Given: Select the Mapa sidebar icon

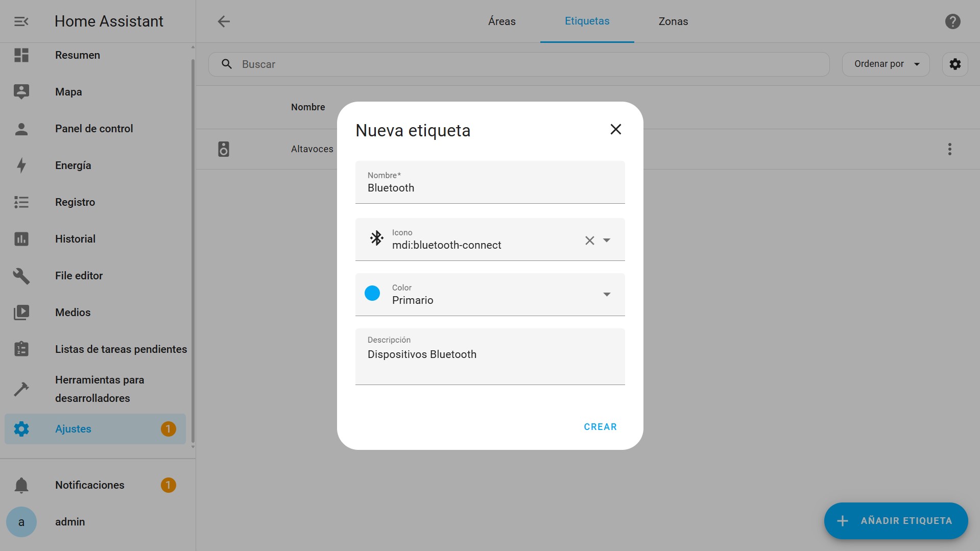Looking at the screenshot, I should [x=21, y=92].
